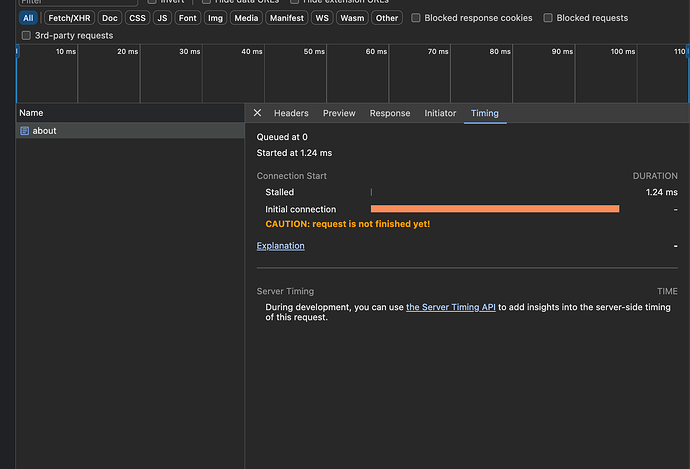Click the document icon beside the about request
Viewport: 690px width, 469px height.
pyautogui.click(x=25, y=131)
